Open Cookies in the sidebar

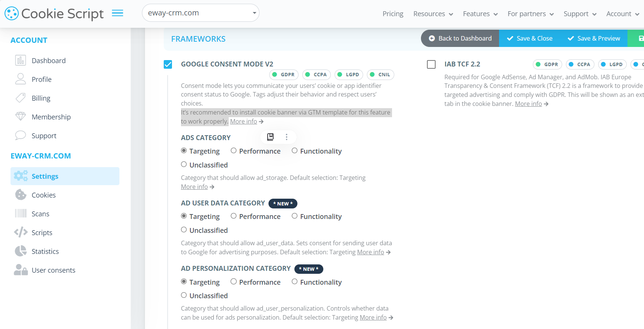pos(44,195)
